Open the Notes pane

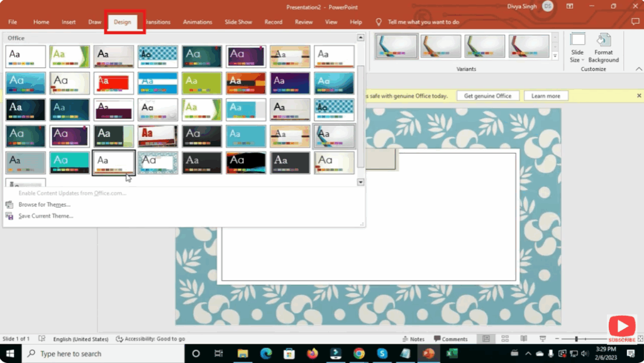[x=414, y=338]
